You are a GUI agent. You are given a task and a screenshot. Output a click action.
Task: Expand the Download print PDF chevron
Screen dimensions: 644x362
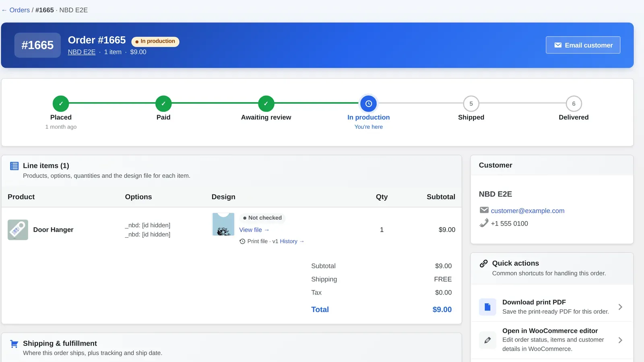click(620, 307)
